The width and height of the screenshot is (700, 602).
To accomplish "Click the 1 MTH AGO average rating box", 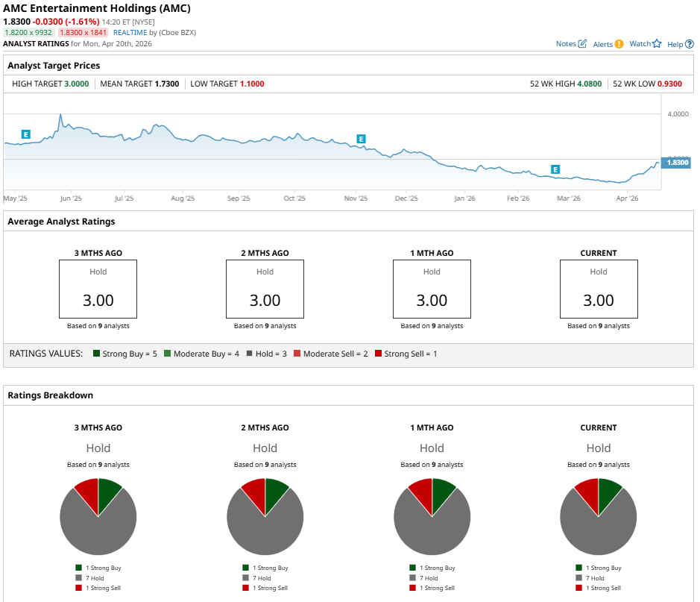I will coord(432,289).
